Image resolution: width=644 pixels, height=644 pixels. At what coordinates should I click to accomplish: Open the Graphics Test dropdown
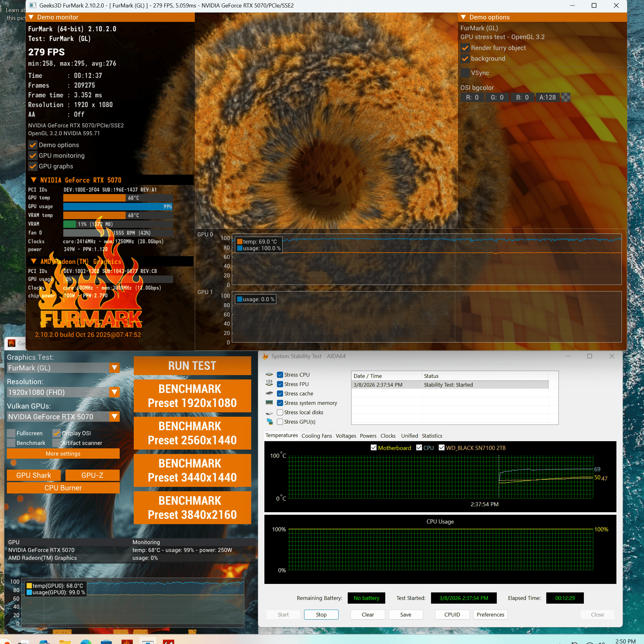114,368
